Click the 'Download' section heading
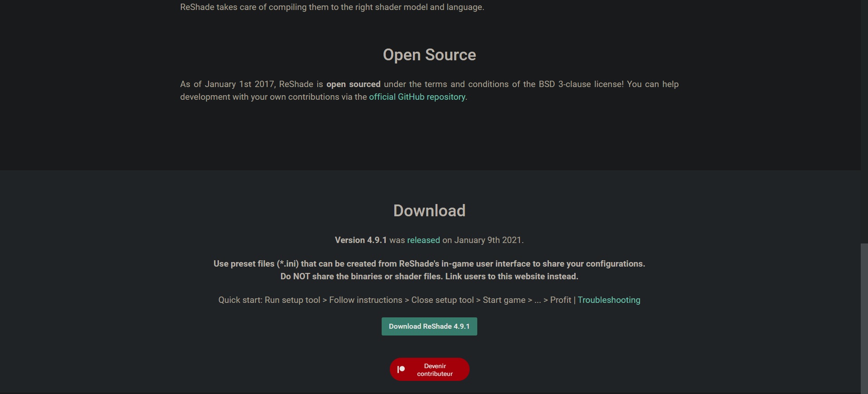Image resolution: width=868 pixels, height=394 pixels. click(x=429, y=210)
